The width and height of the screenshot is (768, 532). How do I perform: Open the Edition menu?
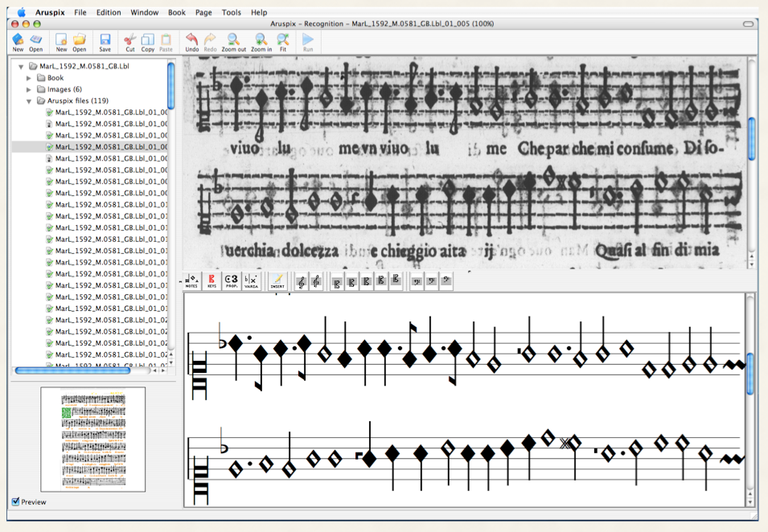pos(109,12)
